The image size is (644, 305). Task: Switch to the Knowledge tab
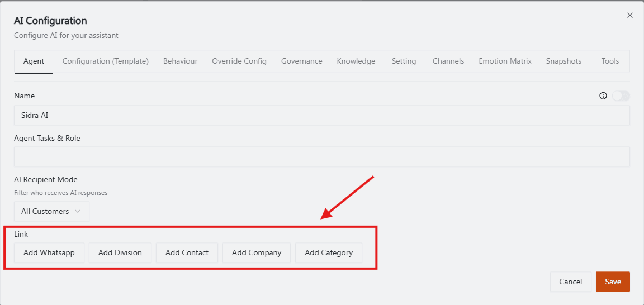point(356,61)
